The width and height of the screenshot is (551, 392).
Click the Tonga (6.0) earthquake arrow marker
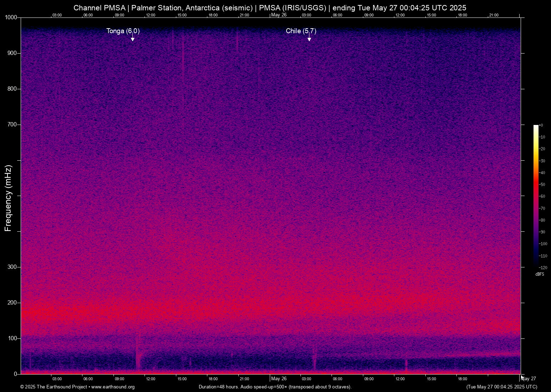[132, 38]
